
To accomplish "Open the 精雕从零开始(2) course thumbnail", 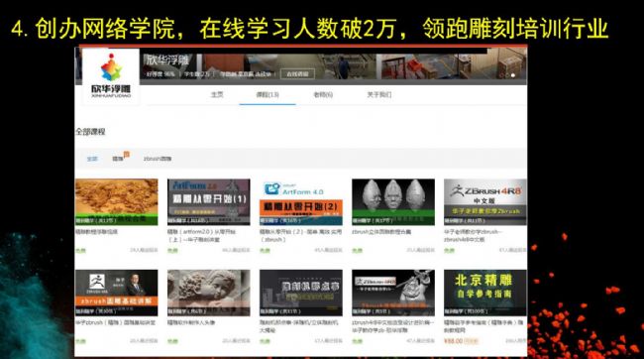I will click(x=301, y=202).
